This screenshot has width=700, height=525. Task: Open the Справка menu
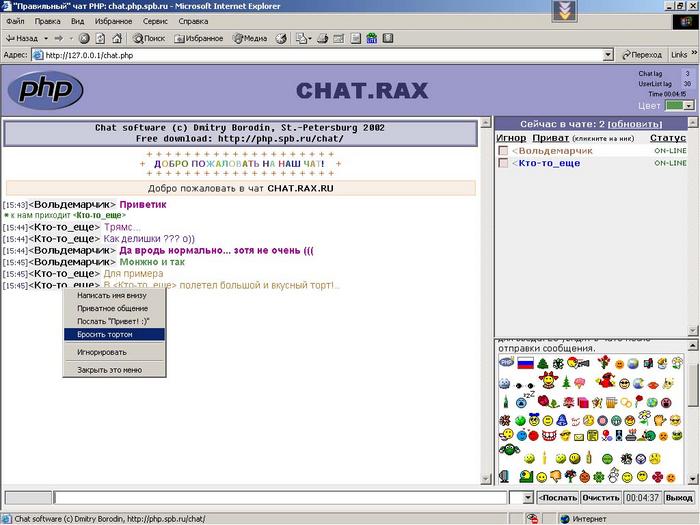(193, 21)
